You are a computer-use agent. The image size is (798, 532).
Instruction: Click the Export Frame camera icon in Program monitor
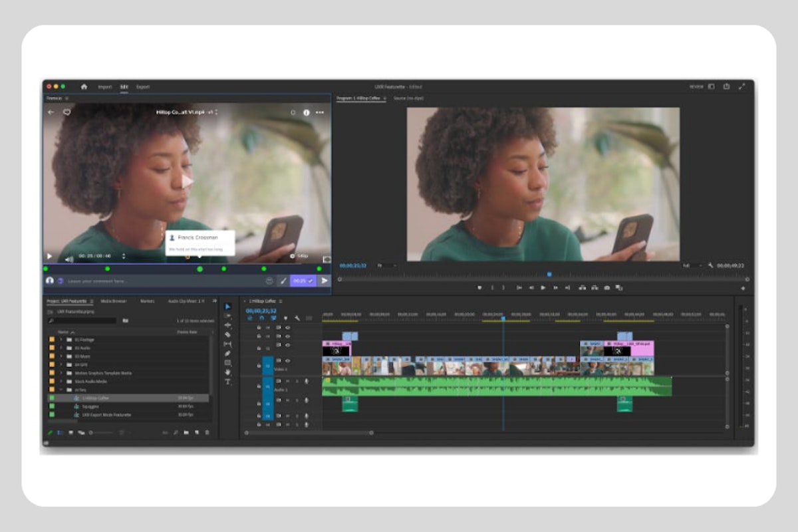606,288
